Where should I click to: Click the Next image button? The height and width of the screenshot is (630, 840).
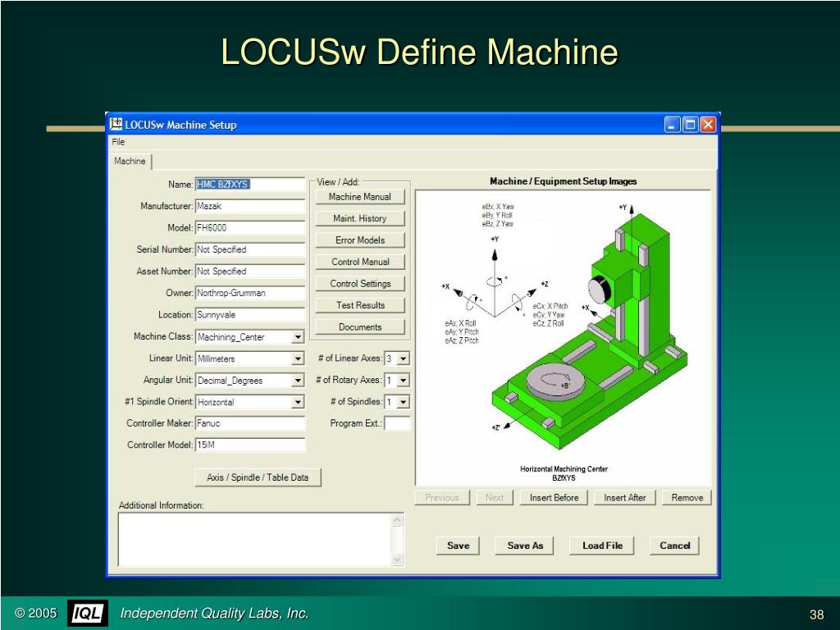click(x=495, y=498)
